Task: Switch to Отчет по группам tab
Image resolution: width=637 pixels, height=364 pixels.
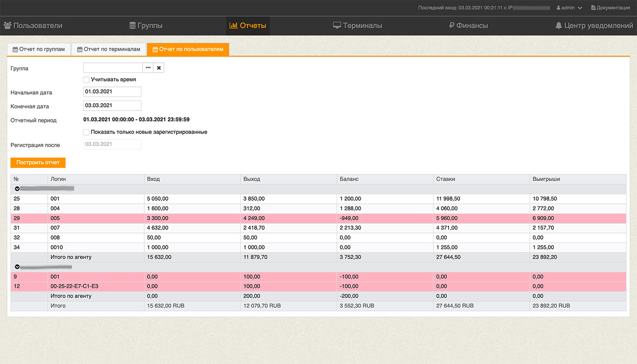Action: [39, 49]
